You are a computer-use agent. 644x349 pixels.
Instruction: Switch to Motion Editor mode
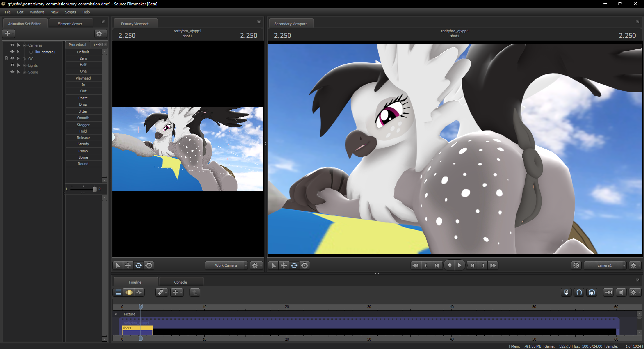pyautogui.click(x=129, y=292)
